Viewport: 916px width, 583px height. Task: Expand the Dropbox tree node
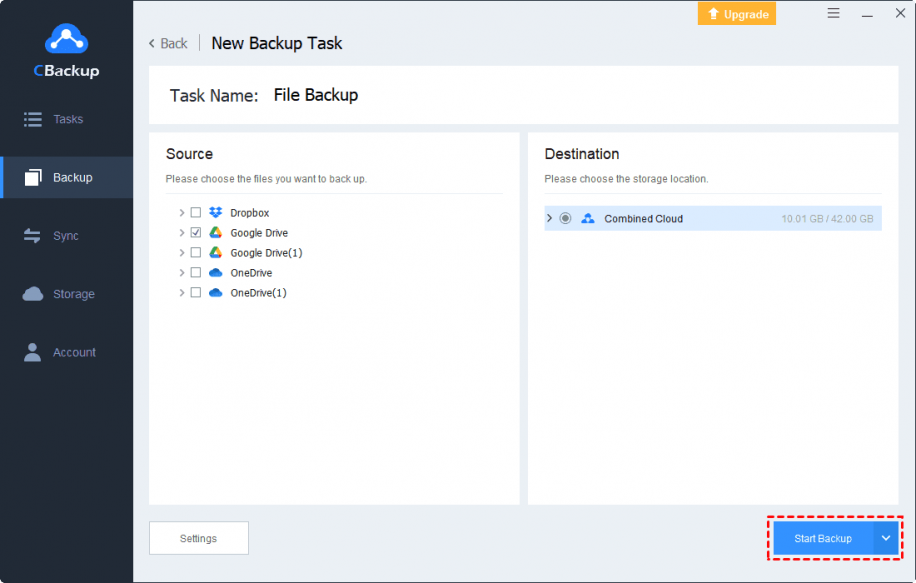(x=181, y=213)
